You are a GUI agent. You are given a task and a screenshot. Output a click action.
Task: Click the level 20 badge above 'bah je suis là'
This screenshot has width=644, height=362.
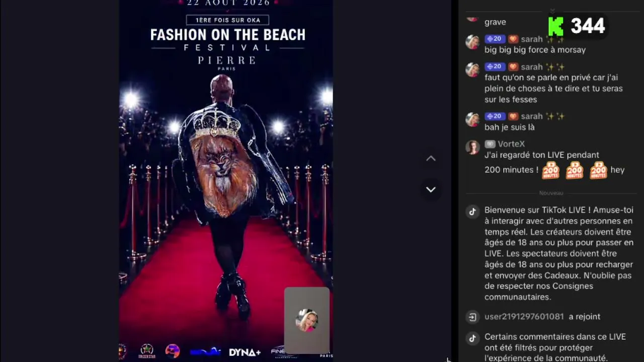pos(495,116)
